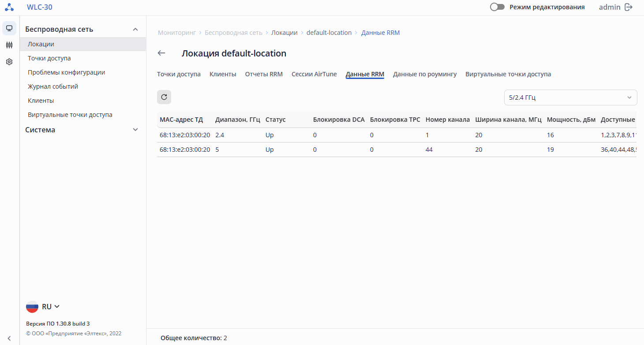Switch to the Сессии AirTune tab
The height and width of the screenshot is (345, 644).
point(314,74)
